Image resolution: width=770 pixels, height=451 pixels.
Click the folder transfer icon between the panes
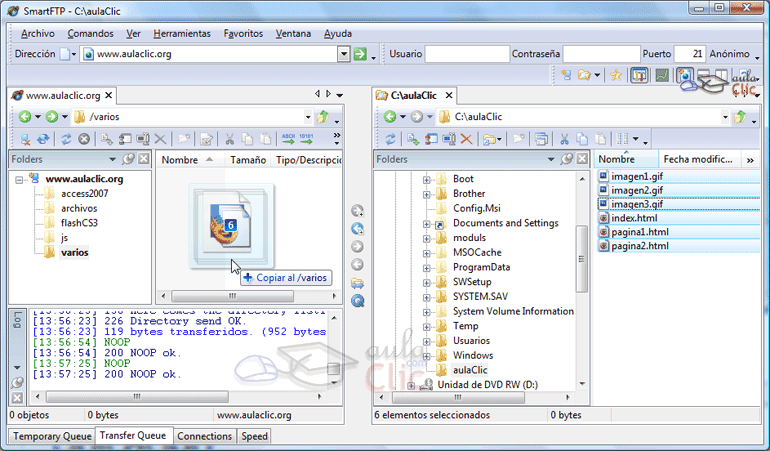[358, 283]
